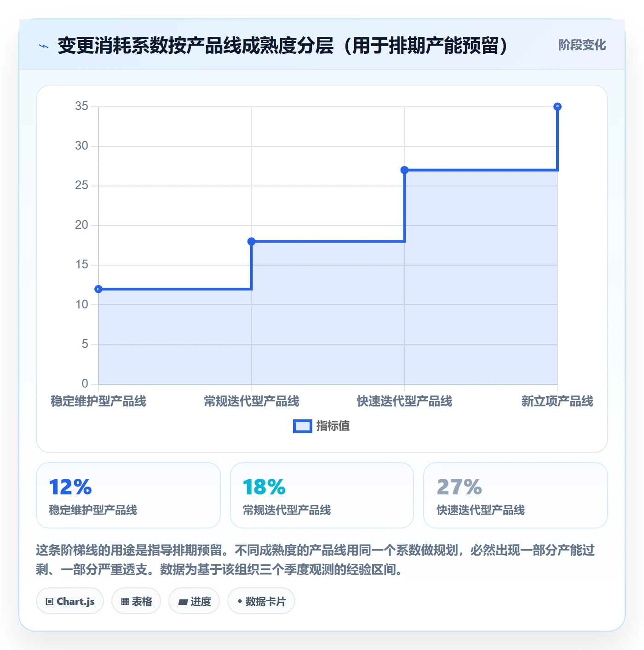
Task: Click the 稳定维护型产品线 x-axis label
Action: [x=98, y=401]
